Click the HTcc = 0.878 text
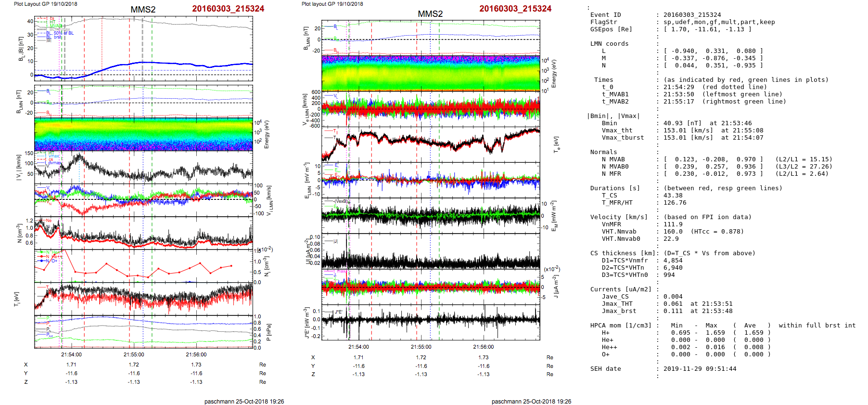The width and height of the screenshot is (868, 405). (x=717, y=232)
